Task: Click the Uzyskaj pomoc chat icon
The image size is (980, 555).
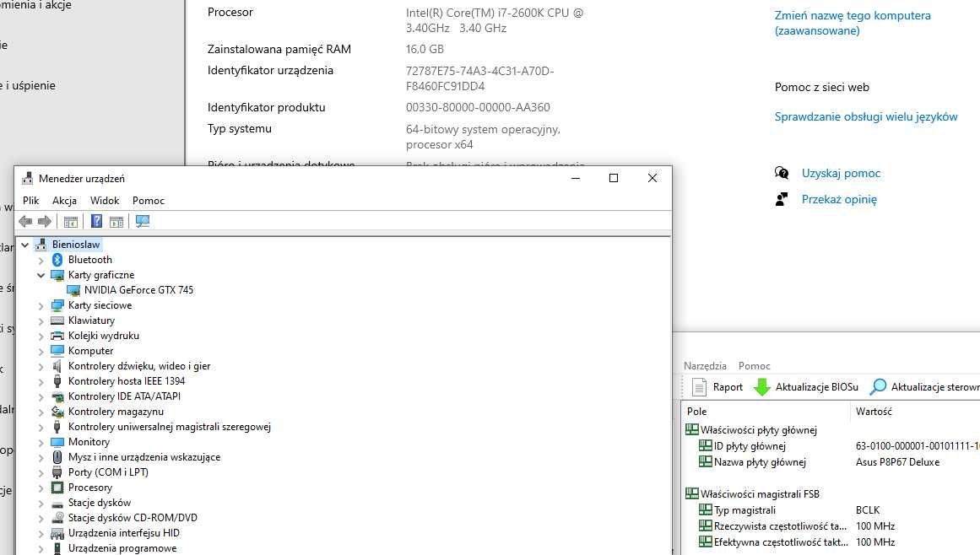Action: (x=782, y=173)
